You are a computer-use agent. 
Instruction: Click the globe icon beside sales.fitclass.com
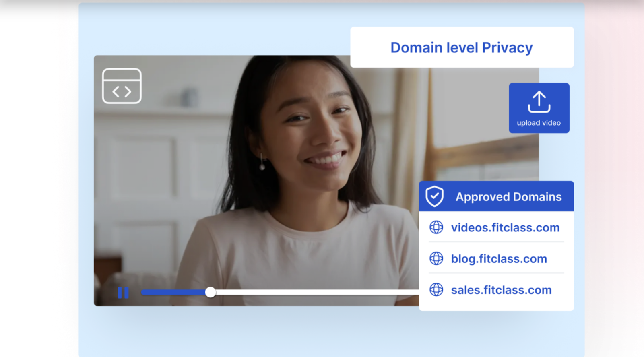[436, 289]
